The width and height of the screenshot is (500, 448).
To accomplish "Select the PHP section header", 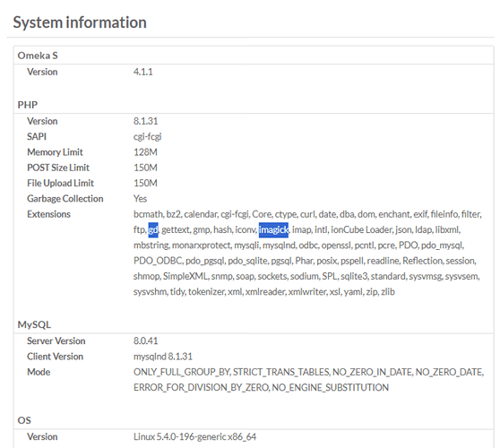I will click(x=28, y=105).
